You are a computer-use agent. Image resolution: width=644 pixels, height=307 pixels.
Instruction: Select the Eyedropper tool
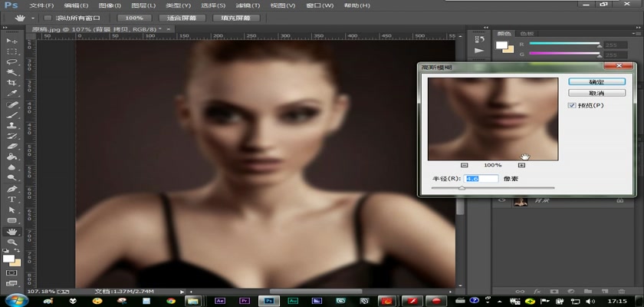[x=12, y=94]
